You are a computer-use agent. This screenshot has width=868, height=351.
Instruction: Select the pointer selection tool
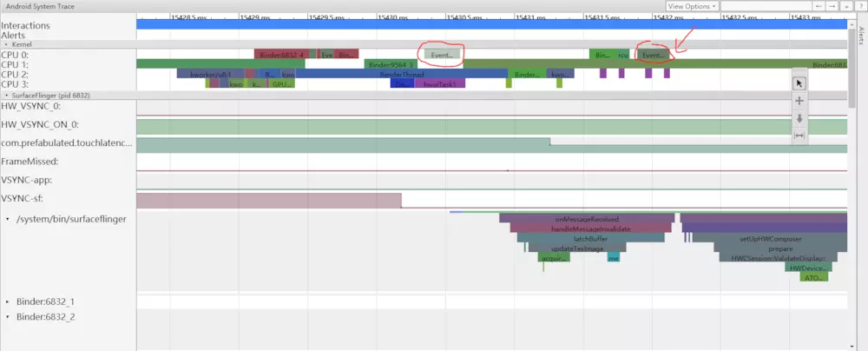799,83
